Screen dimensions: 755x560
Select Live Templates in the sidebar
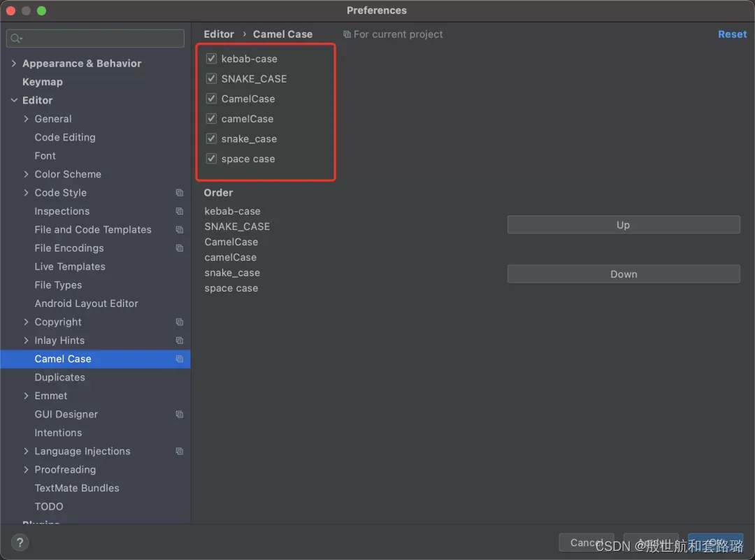pos(70,266)
